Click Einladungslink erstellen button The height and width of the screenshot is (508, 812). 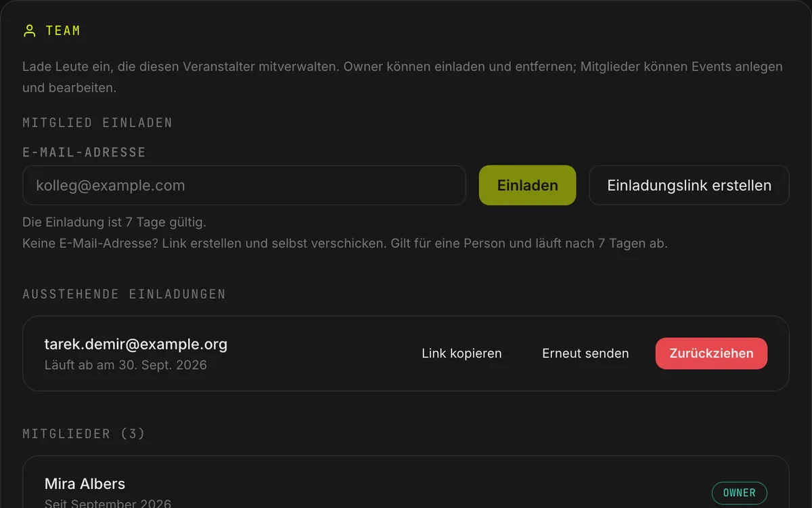[x=690, y=186]
